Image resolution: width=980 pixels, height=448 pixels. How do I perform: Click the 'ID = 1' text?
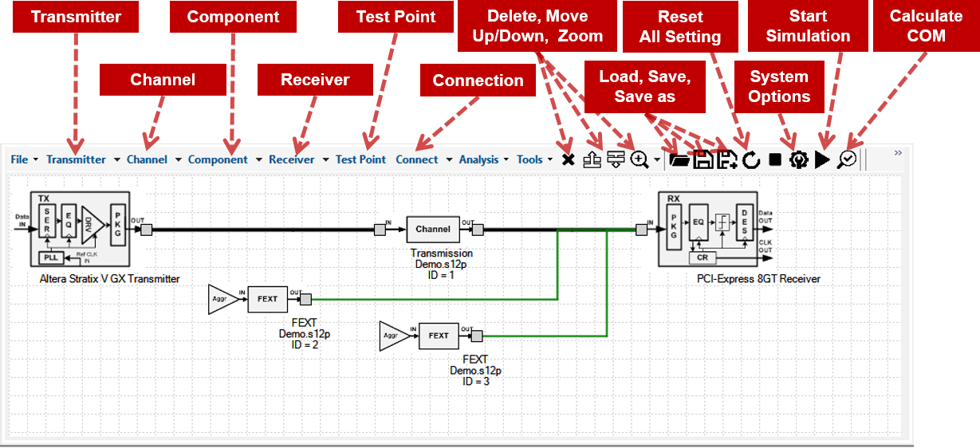click(x=443, y=275)
